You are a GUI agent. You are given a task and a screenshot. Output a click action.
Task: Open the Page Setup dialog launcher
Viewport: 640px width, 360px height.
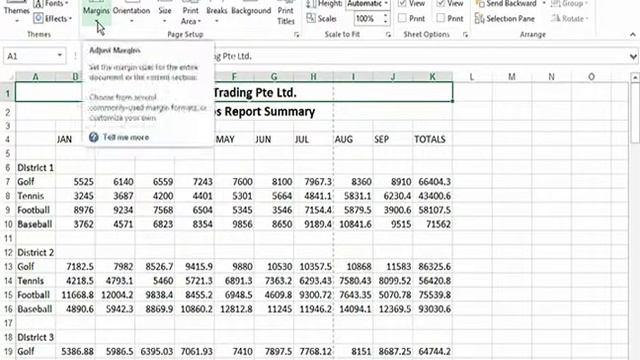coord(297,35)
